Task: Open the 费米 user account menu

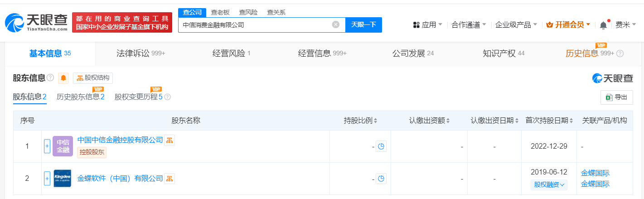Action: coord(625,25)
